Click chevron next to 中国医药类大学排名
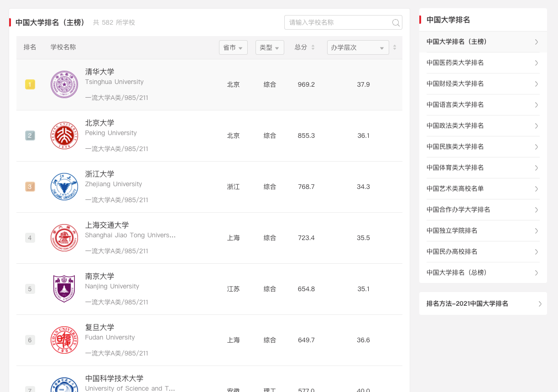This screenshot has height=392, width=558. pyautogui.click(x=537, y=63)
